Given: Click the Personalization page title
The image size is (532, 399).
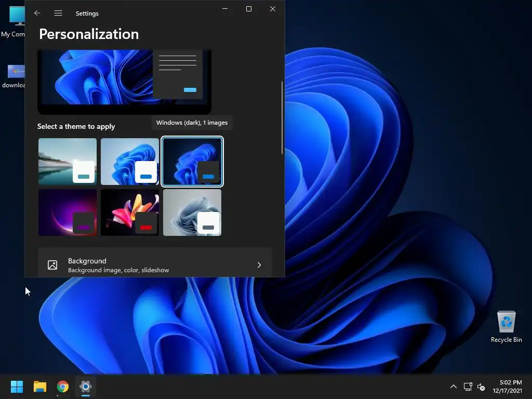Looking at the screenshot, I should 89,34.
